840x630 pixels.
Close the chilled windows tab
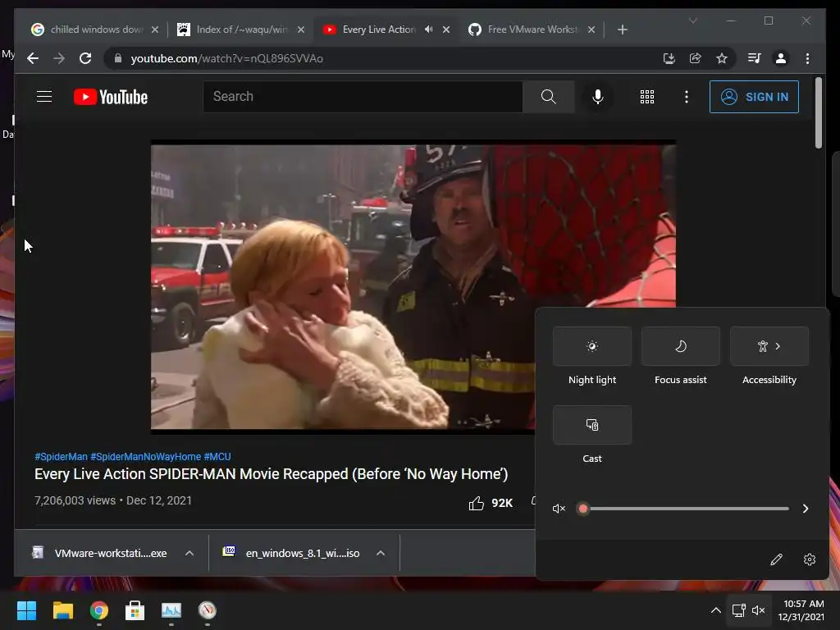tap(155, 30)
